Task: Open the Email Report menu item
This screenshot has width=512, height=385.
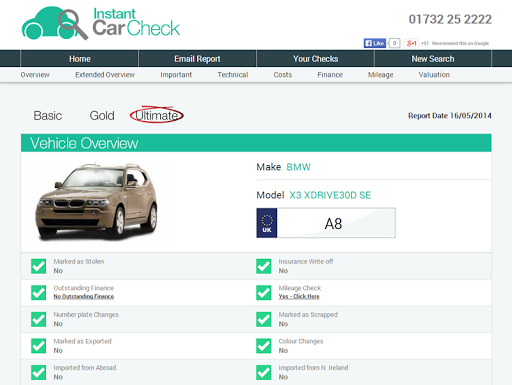Action: (x=197, y=59)
